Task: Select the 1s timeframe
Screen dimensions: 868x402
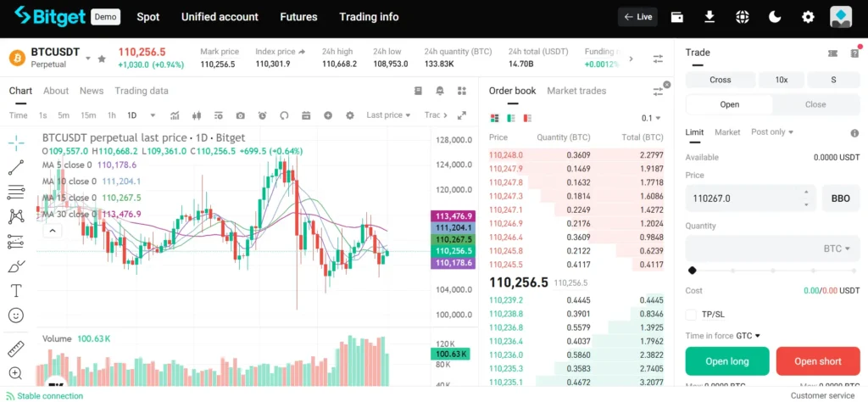Action: 42,115
